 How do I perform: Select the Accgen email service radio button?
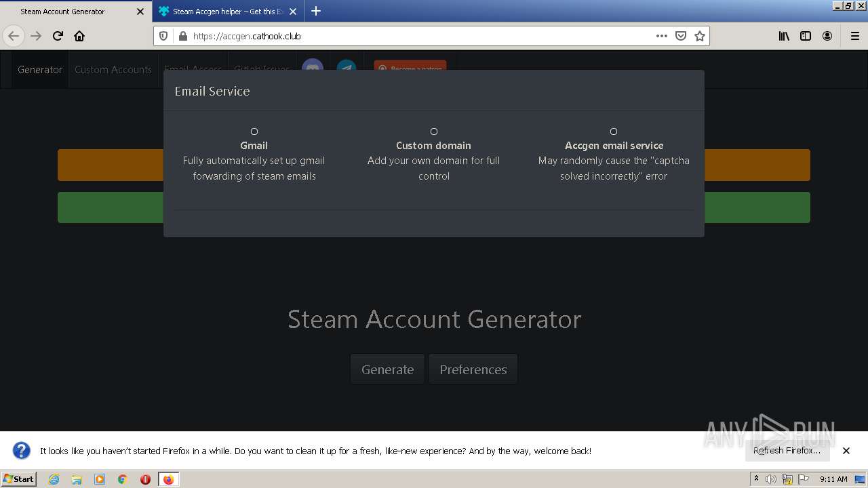tap(614, 131)
